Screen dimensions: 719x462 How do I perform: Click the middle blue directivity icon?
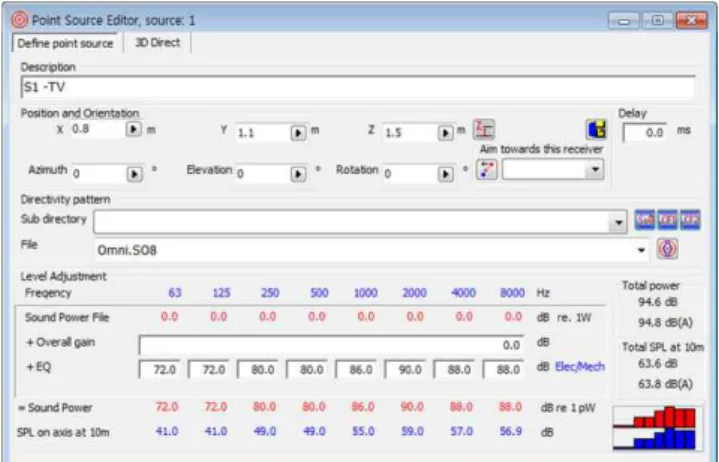click(667, 220)
